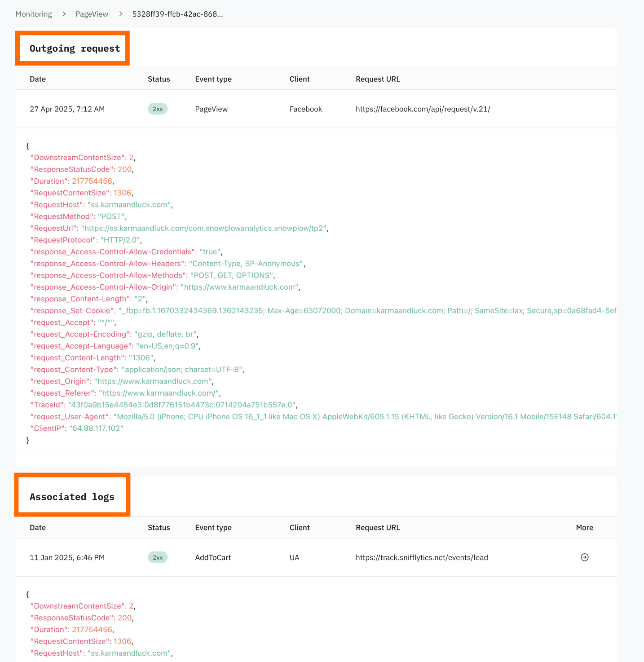644x662 pixels.
Task: Click Status column header in Associated logs
Action: [x=159, y=527]
